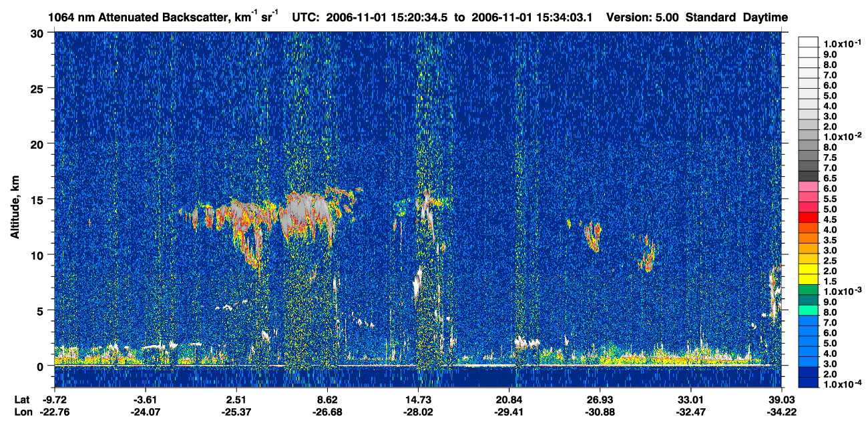The width and height of the screenshot is (868, 445).
Task: Click the latitude value 33.01
Action: (x=690, y=400)
